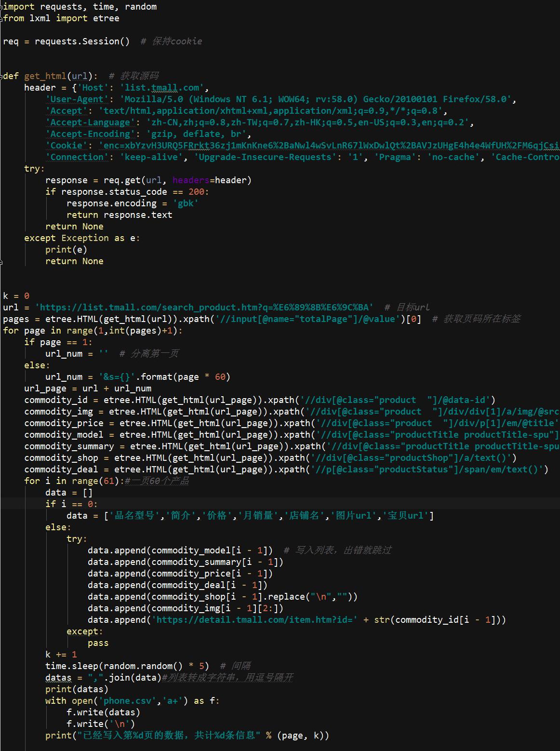Click the time.sleep(random.random() * 5) call
560x751 pixels.
pos(127,666)
